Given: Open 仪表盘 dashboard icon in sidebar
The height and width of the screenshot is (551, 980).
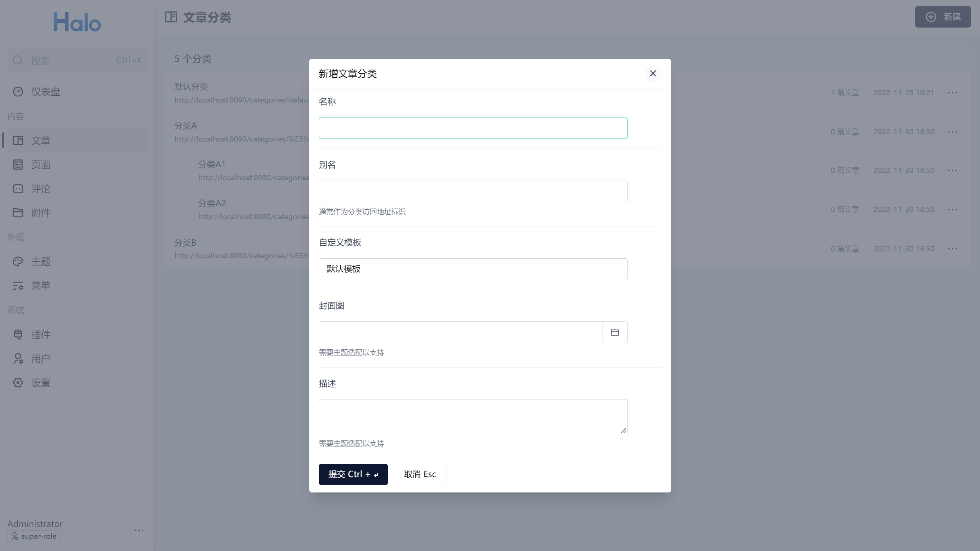Looking at the screenshot, I should tap(18, 91).
